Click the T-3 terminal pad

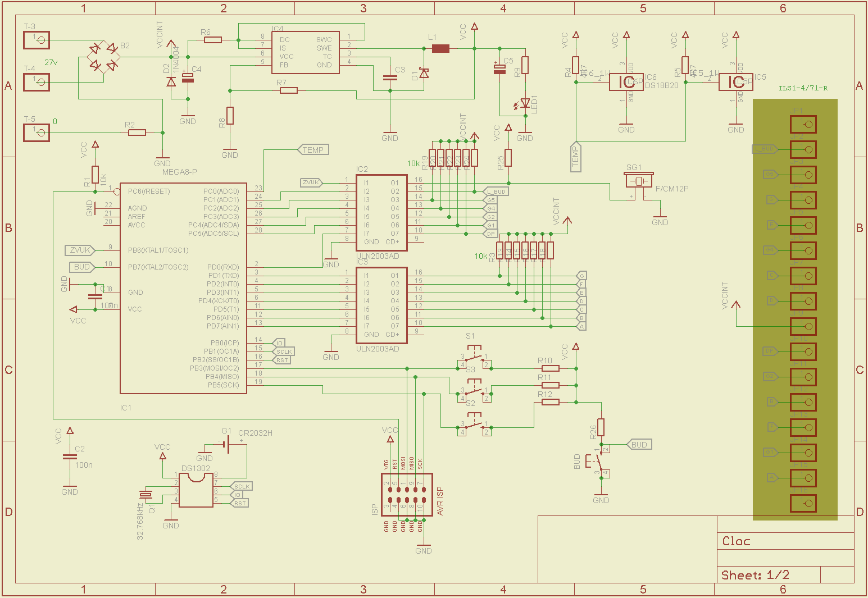tap(37, 40)
